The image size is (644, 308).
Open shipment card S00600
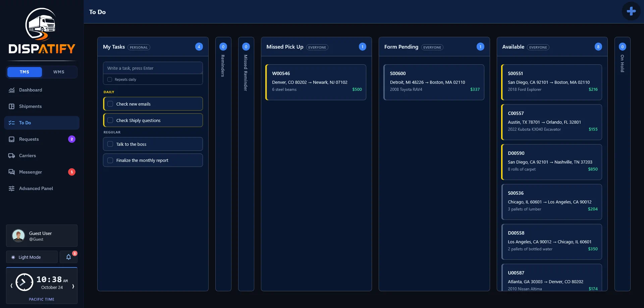[434, 82]
